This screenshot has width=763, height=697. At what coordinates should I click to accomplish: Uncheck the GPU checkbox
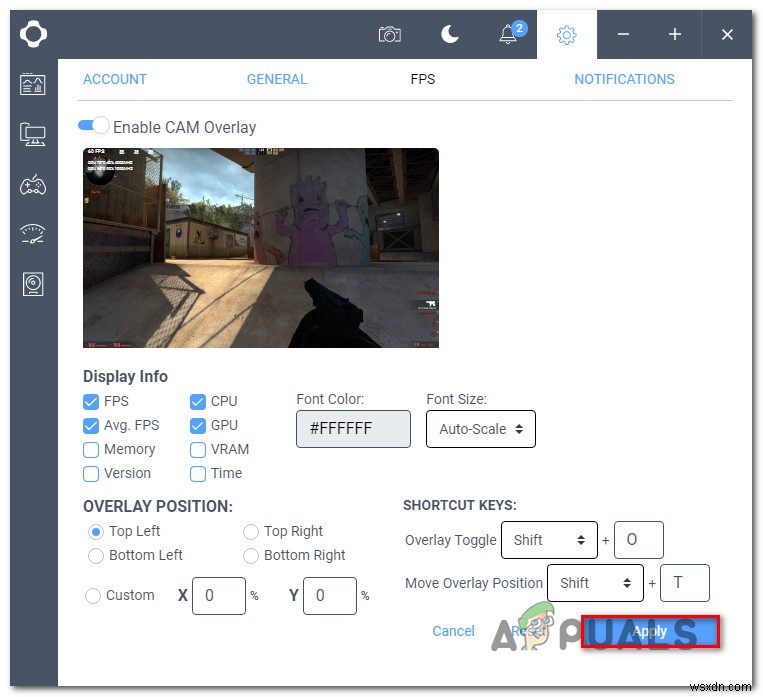(198, 425)
